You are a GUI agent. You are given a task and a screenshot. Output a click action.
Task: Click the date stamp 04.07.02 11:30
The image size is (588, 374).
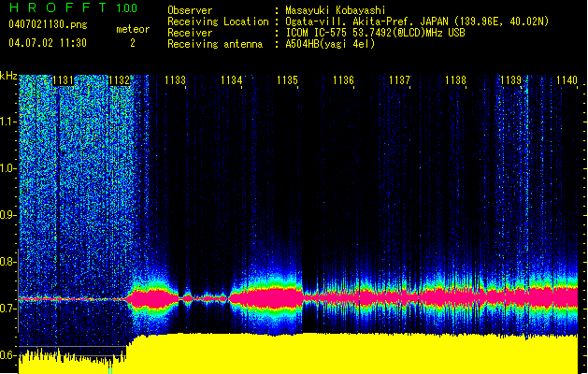(48, 43)
